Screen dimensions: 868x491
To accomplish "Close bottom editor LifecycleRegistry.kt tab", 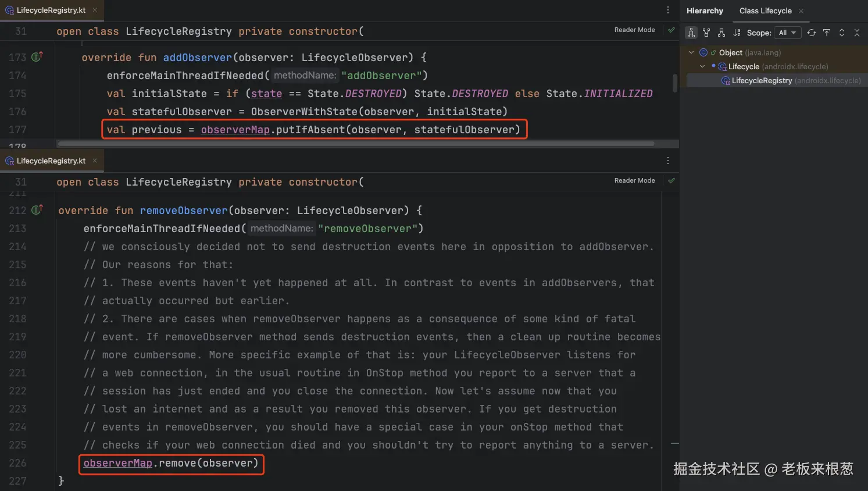I will pos(95,161).
